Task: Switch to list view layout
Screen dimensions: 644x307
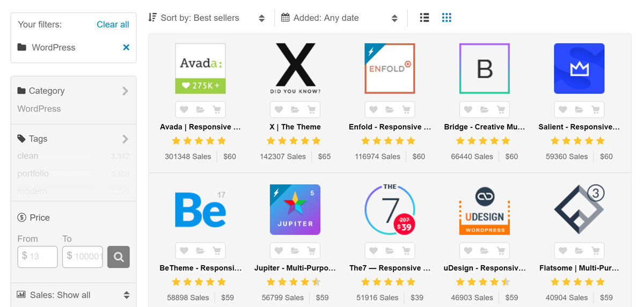Action: [425, 18]
